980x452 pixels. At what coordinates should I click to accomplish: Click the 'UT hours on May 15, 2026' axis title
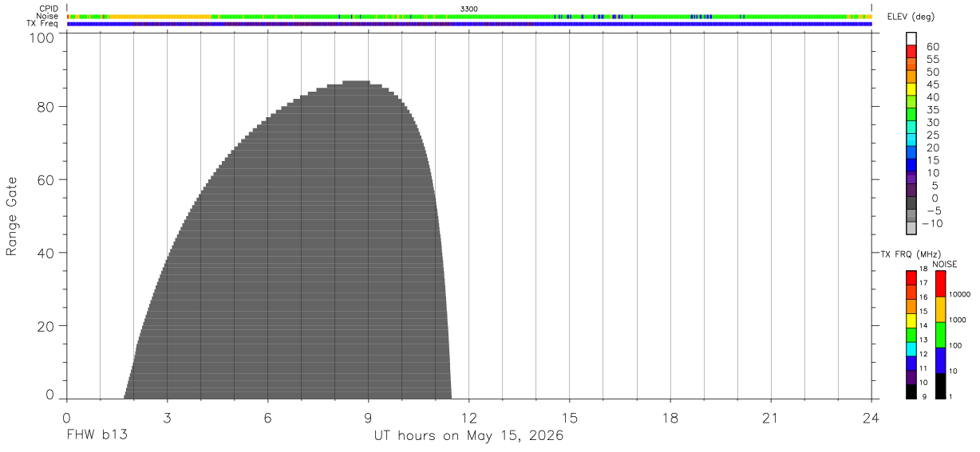pos(469,436)
